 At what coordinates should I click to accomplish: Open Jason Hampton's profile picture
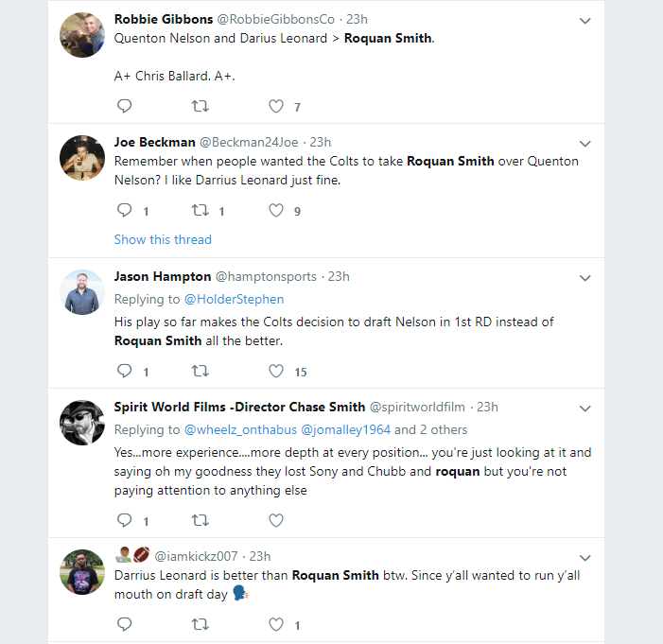(81, 291)
